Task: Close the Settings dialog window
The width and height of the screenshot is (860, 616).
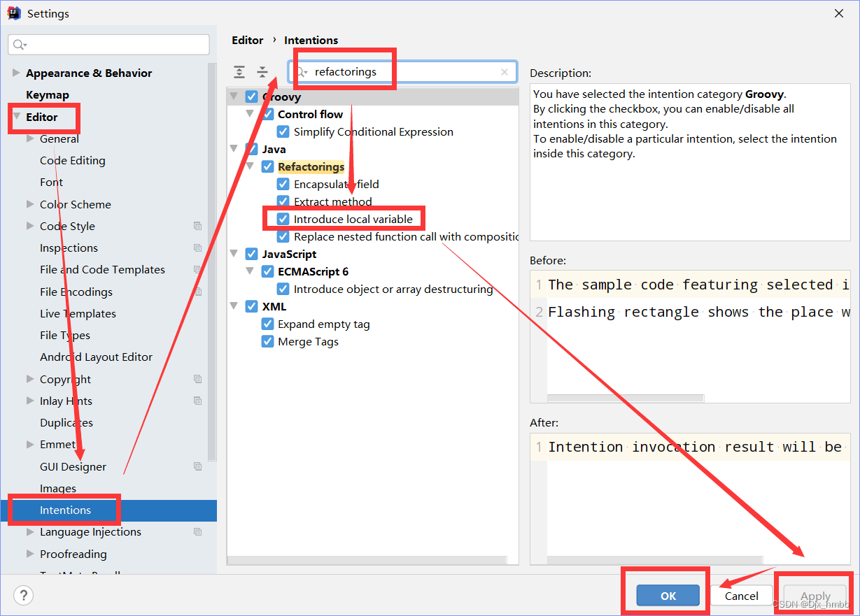Action: (x=839, y=13)
